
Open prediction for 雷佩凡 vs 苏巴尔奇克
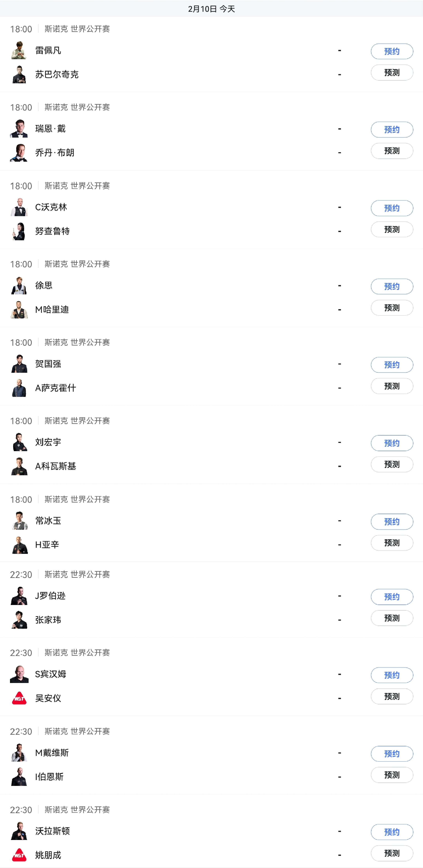392,73
